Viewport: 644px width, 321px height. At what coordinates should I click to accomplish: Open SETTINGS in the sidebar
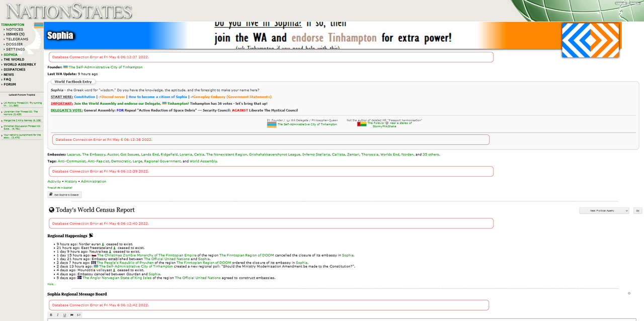pyautogui.click(x=16, y=49)
